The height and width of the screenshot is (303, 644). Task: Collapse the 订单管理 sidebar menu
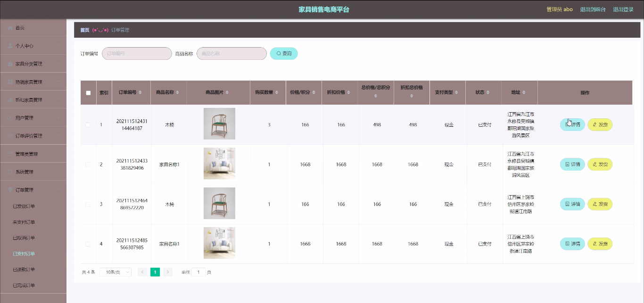click(x=33, y=190)
